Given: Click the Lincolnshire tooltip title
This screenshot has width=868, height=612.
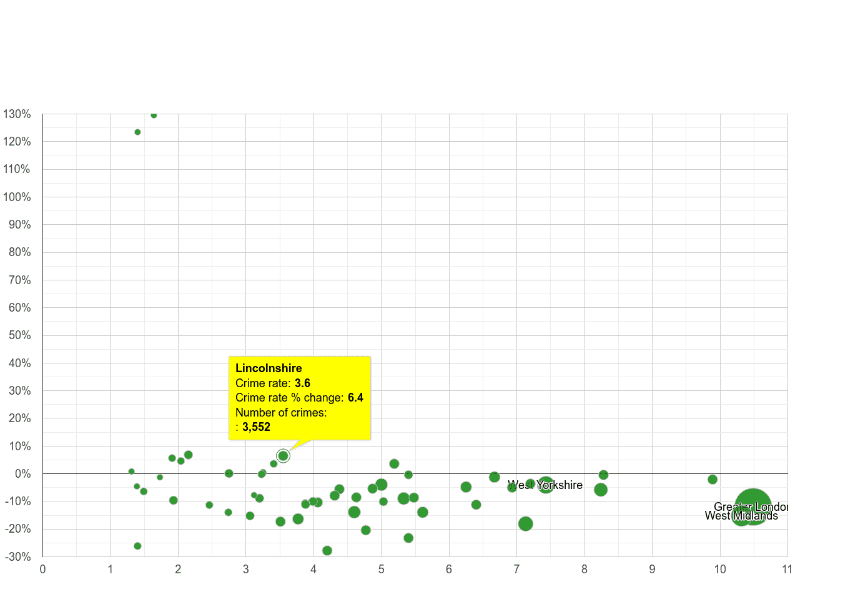Looking at the screenshot, I should tap(269, 368).
